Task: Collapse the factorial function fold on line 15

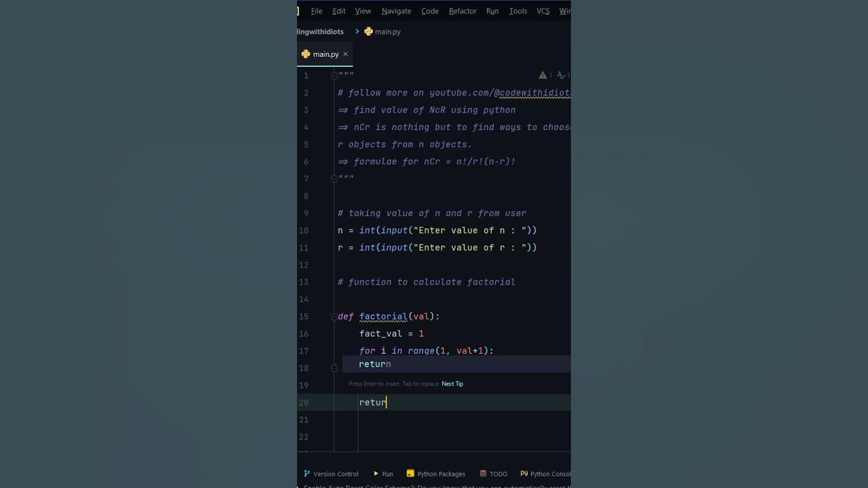Action: click(334, 317)
